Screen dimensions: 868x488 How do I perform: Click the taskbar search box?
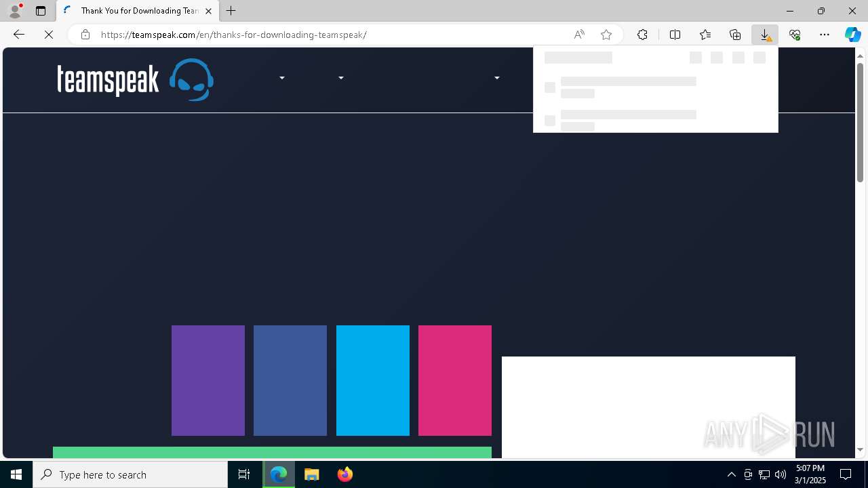[130, 474]
